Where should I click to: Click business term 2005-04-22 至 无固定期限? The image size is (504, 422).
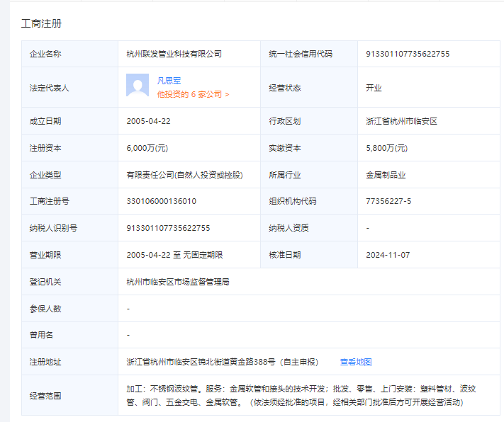click(174, 255)
